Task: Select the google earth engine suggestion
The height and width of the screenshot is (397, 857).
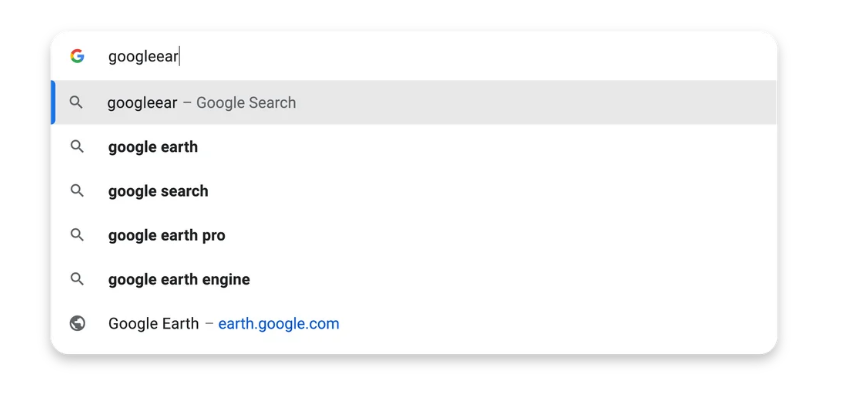Action: click(414, 279)
